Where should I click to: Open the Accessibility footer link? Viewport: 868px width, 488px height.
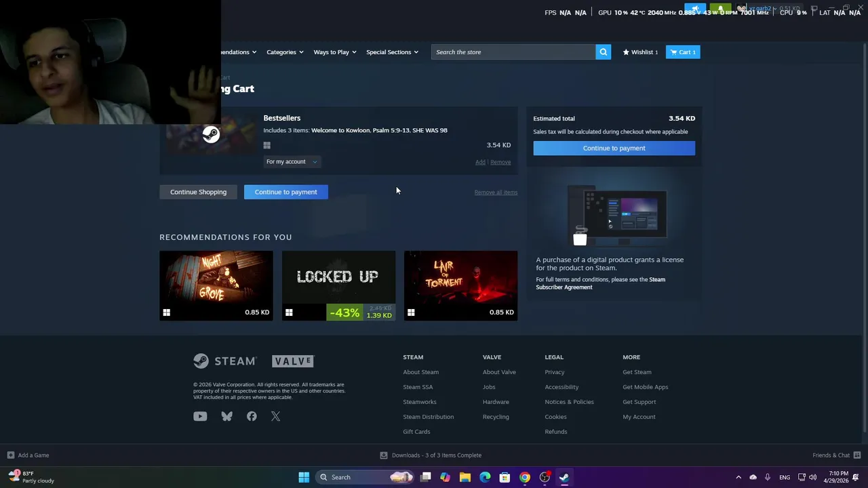pos(561,387)
